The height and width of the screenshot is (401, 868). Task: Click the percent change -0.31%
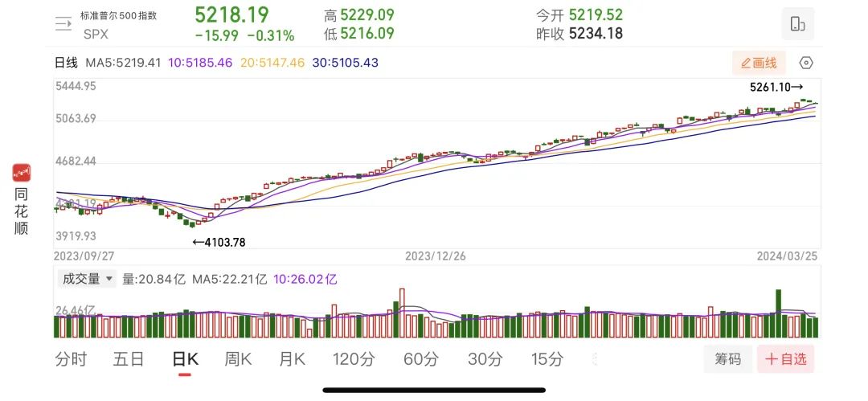click(271, 36)
